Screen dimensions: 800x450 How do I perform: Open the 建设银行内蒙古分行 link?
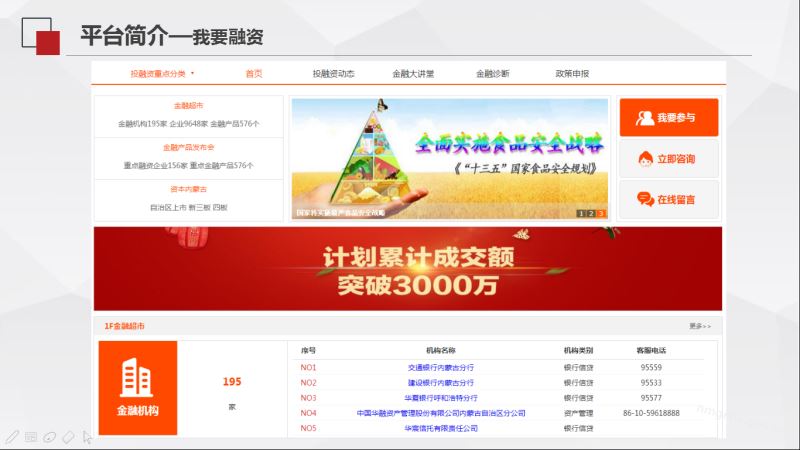(440, 382)
